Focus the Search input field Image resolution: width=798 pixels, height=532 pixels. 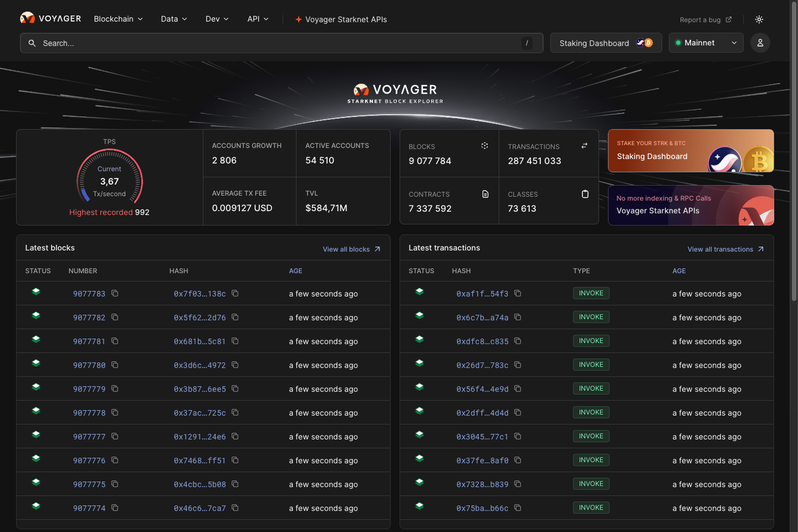point(282,43)
